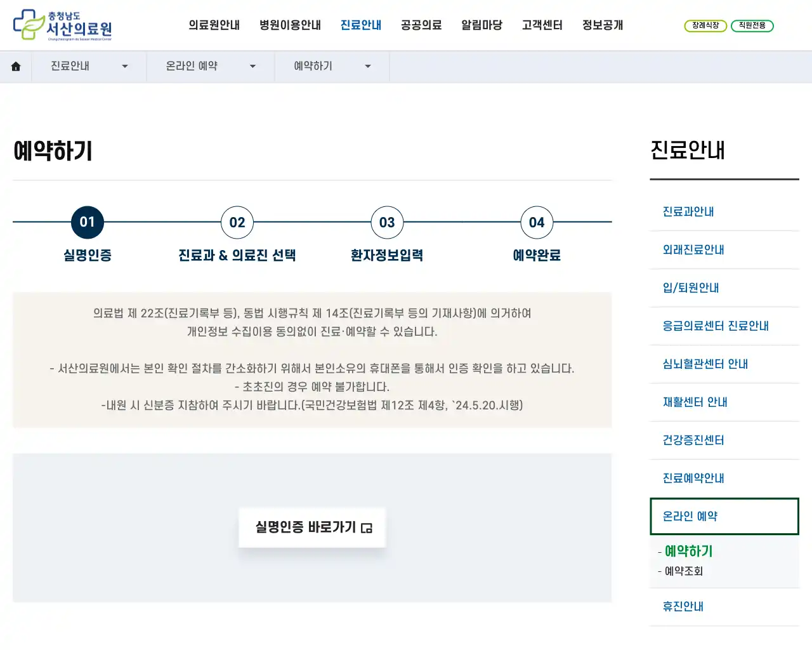
Task: Click the 휴진안내 sidebar link
Action: (x=682, y=606)
